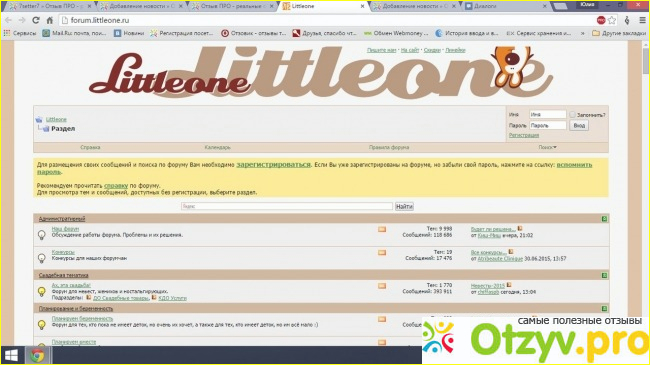The width and height of the screenshot is (650, 365).
Task: Click into the Yandex search field
Action: click(286, 206)
